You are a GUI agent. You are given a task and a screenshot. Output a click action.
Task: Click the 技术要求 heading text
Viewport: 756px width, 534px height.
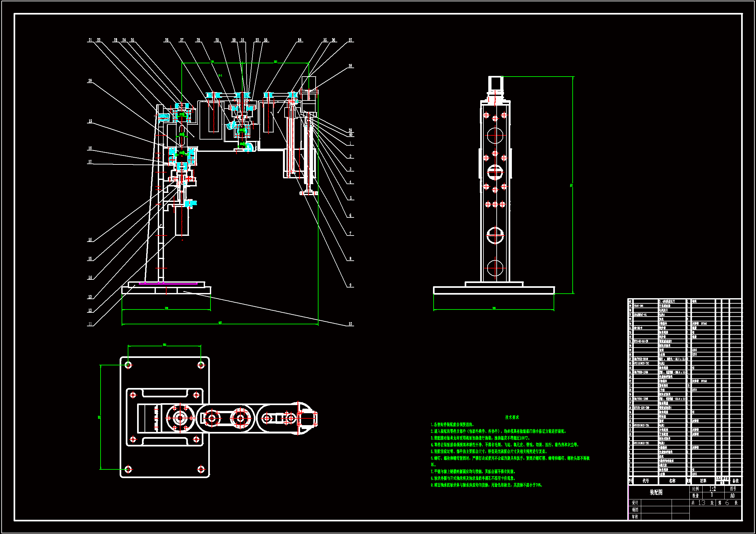click(512, 417)
